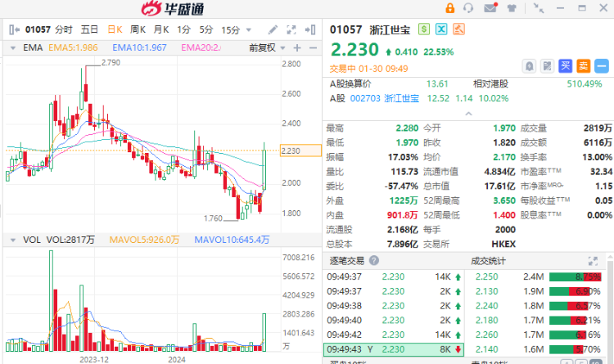
Task: Zoom out chart with minus icon
Action: (x=313, y=47)
